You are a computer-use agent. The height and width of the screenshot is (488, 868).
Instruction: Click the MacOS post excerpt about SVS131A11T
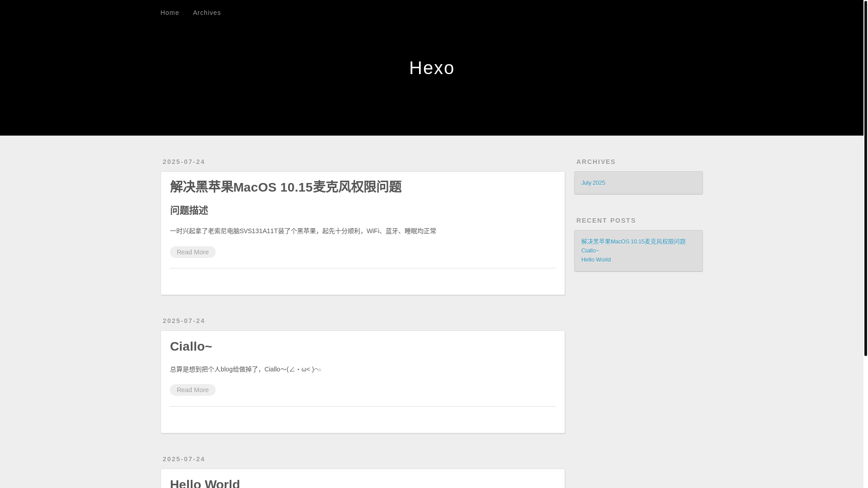[303, 231]
